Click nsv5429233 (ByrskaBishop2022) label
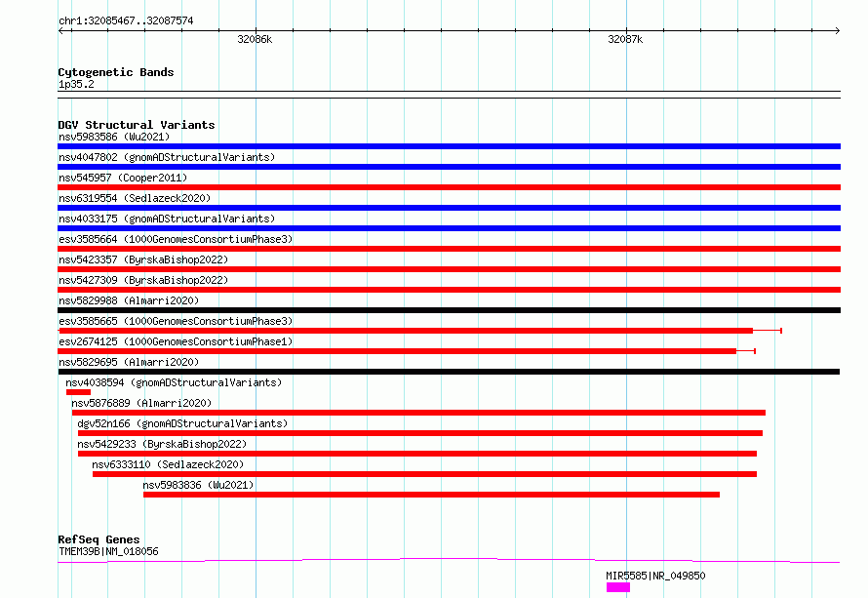 [x=162, y=444]
